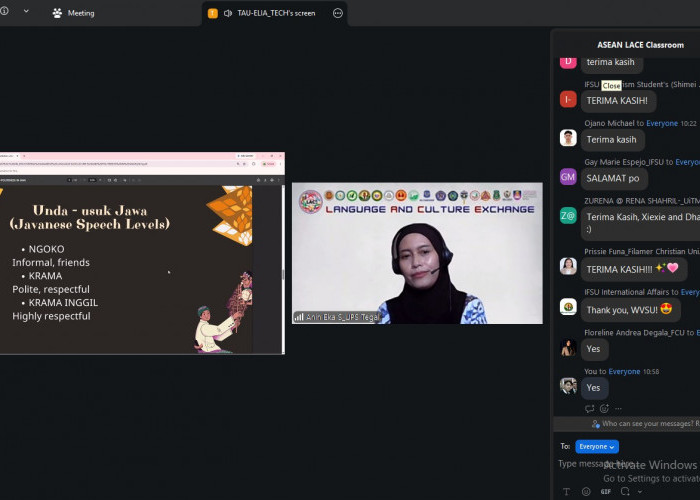Select the Terima Kasih, Xiexie message
This screenshot has width=700, height=500.
(641, 223)
